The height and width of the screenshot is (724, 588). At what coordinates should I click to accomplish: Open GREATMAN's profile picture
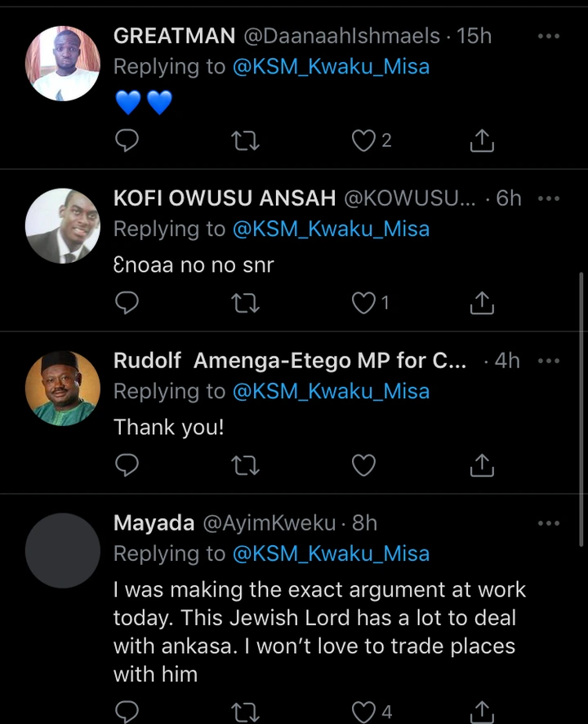pyautogui.click(x=63, y=64)
